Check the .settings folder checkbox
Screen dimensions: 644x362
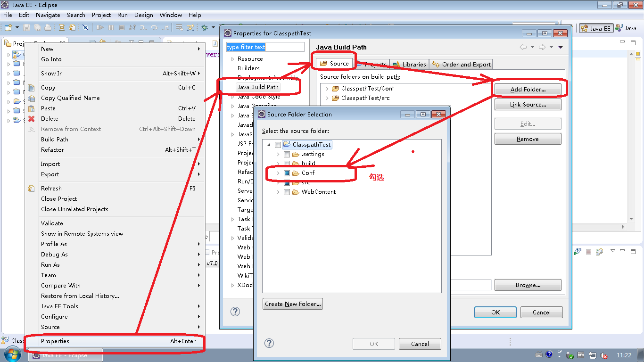click(287, 154)
